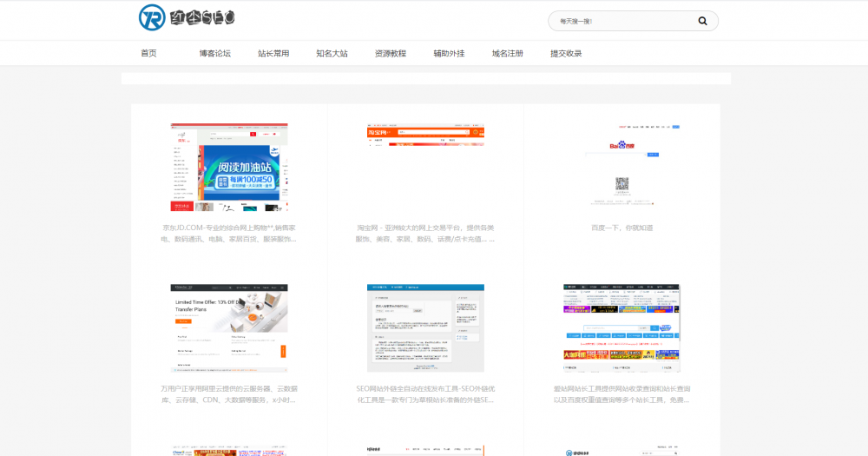Select the 辅助外挂 navigation item
The height and width of the screenshot is (456, 868).
coord(449,53)
